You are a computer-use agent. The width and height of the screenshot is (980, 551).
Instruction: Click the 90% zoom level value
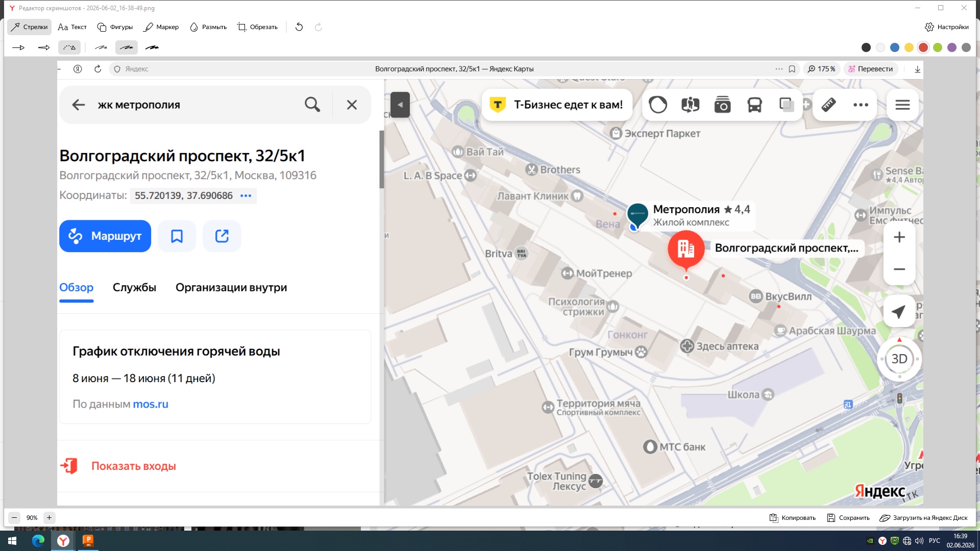32,518
